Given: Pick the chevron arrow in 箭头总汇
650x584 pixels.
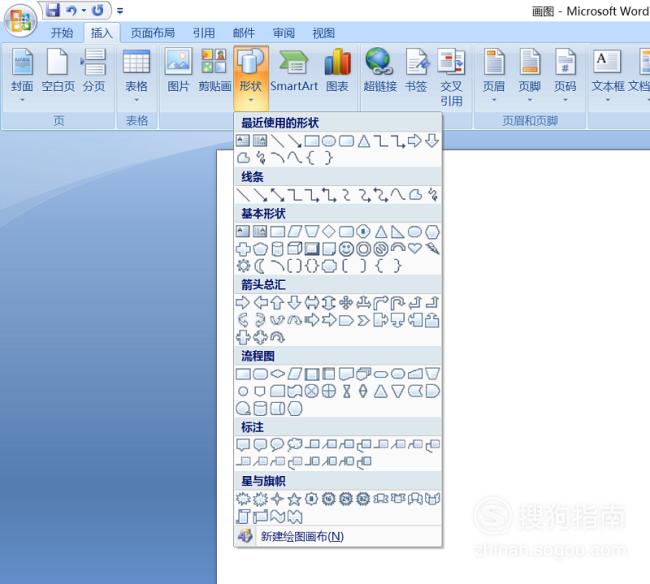Looking at the screenshot, I should [364, 320].
